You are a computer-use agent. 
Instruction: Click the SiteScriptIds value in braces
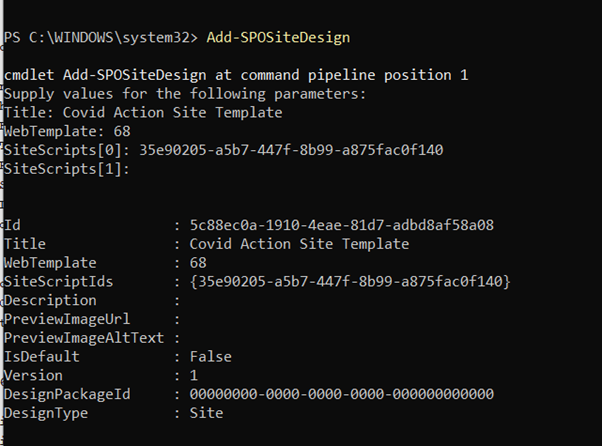(350, 282)
